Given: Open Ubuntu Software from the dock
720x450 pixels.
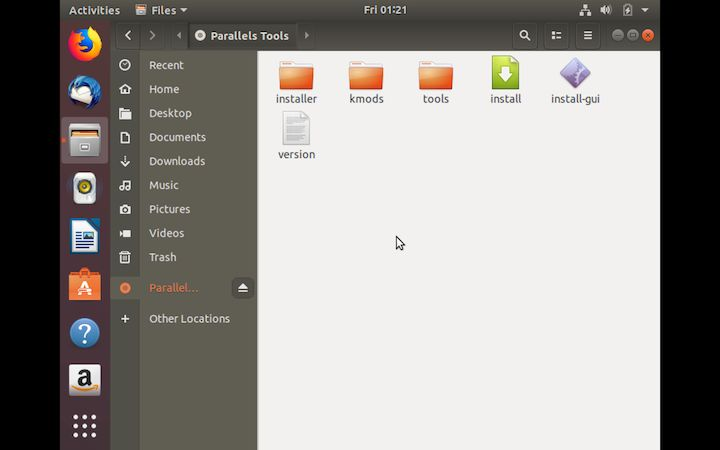Looking at the screenshot, I should [x=85, y=285].
